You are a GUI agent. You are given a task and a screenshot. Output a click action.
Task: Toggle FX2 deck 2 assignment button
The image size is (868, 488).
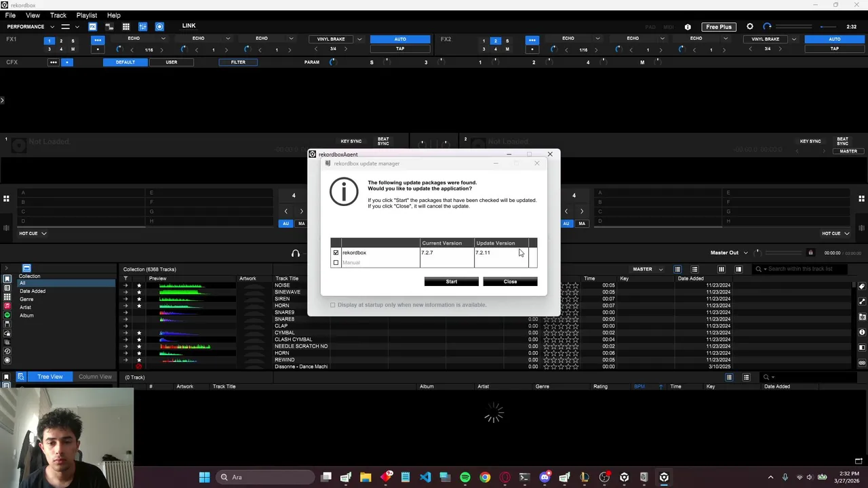[x=495, y=41]
